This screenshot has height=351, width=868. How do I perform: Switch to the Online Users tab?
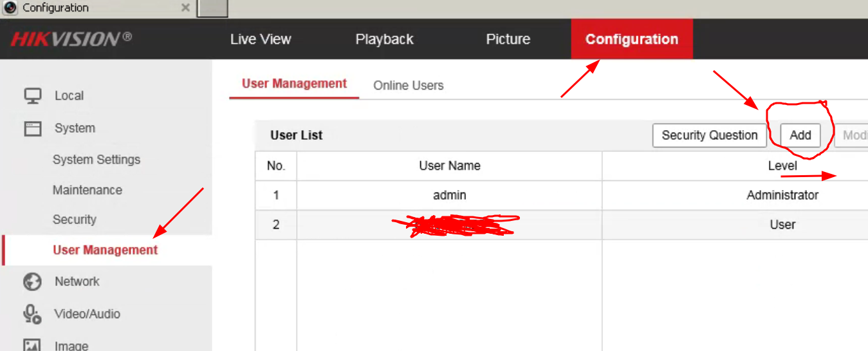pyautogui.click(x=408, y=86)
